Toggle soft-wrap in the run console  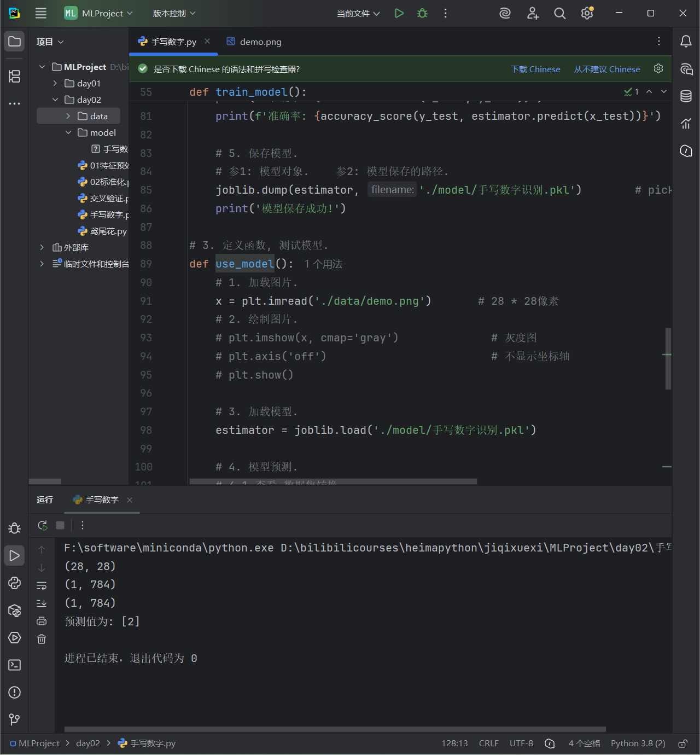(42, 585)
